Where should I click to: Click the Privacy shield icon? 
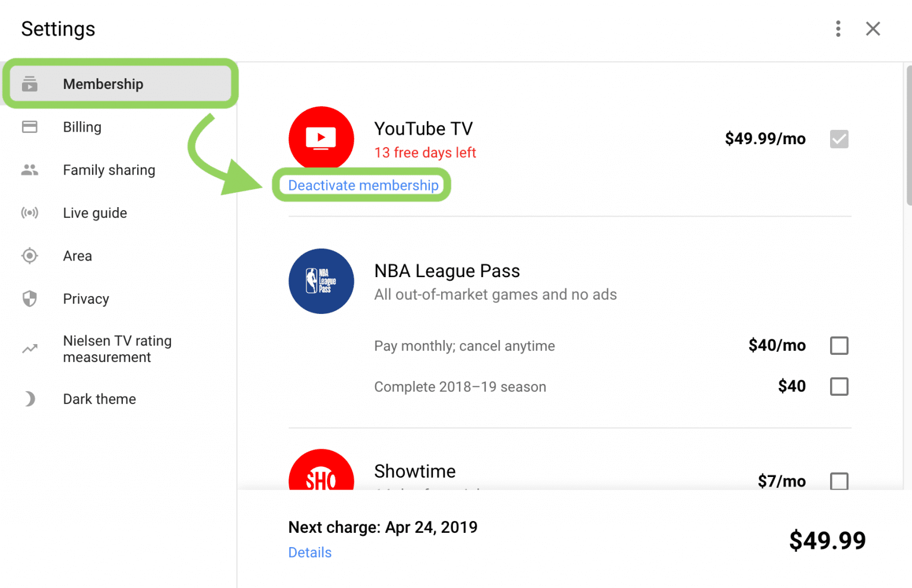[30, 298]
